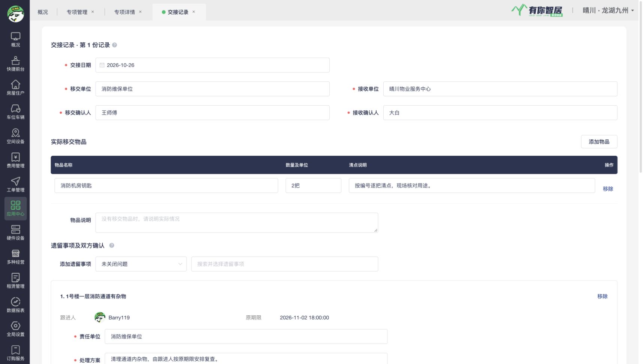Click the calendar icon in 交接日期 field
The image size is (643, 364).
(102, 65)
